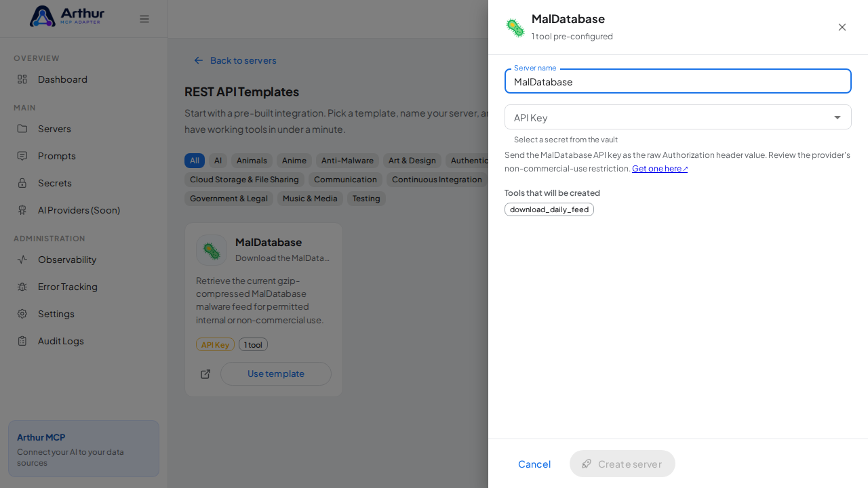This screenshot has height=488, width=868.
Task: Click the MalDatabase card title
Action: pyautogui.click(x=269, y=242)
